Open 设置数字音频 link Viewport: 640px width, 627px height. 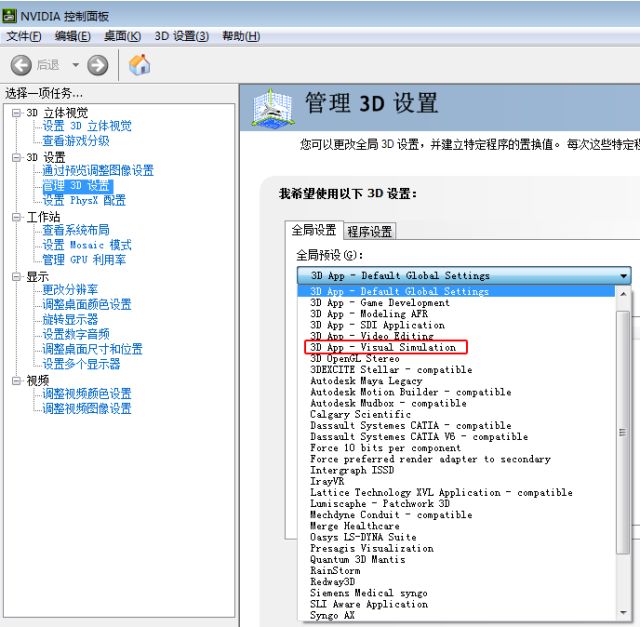pyautogui.click(x=76, y=334)
